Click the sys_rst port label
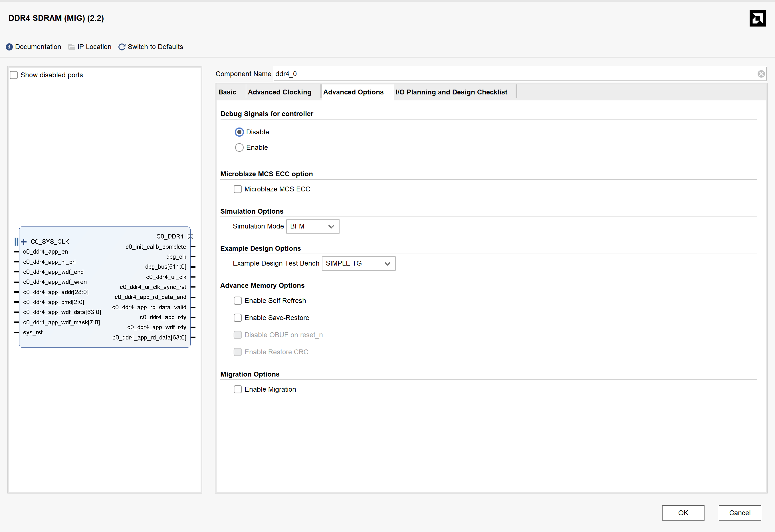 click(x=33, y=332)
